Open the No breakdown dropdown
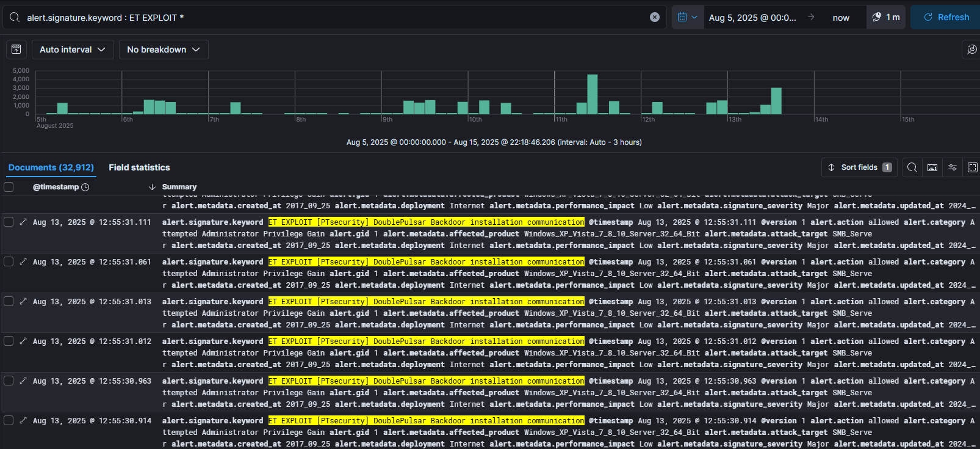Image resolution: width=980 pixels, height=449 pixels. (164, 49)
